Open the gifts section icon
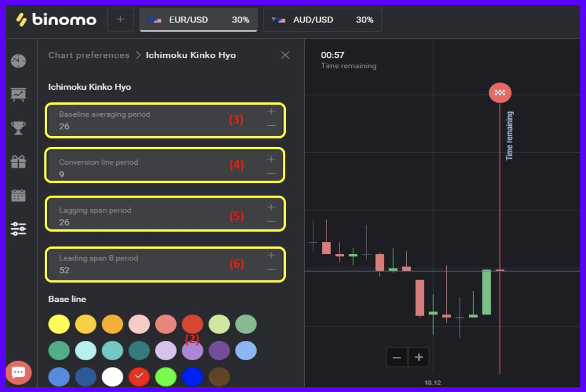586x392 pixels. [x=18, y=162]
